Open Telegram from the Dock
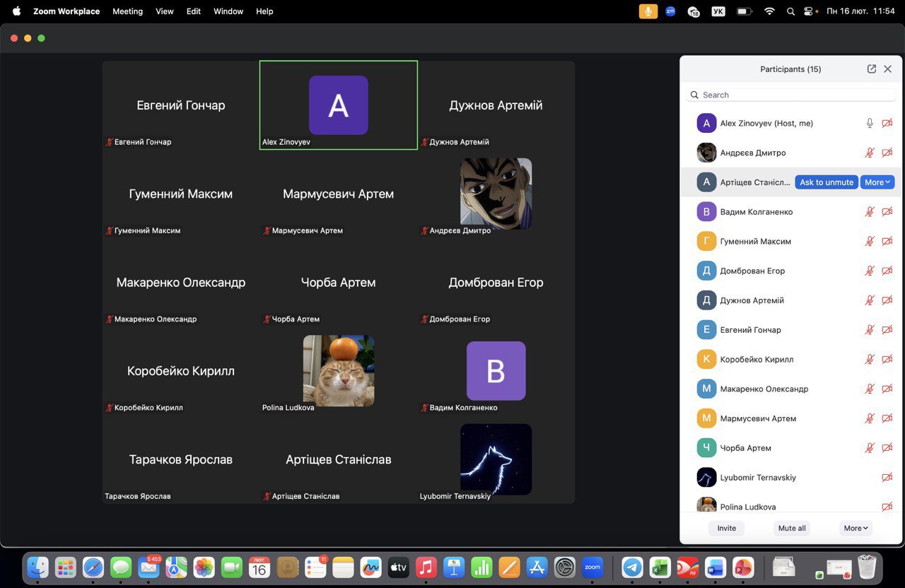 coord(632,567)
